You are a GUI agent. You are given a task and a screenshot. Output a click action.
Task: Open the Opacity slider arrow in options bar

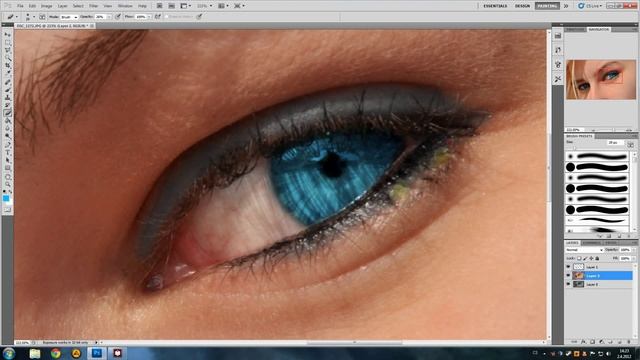109,17
